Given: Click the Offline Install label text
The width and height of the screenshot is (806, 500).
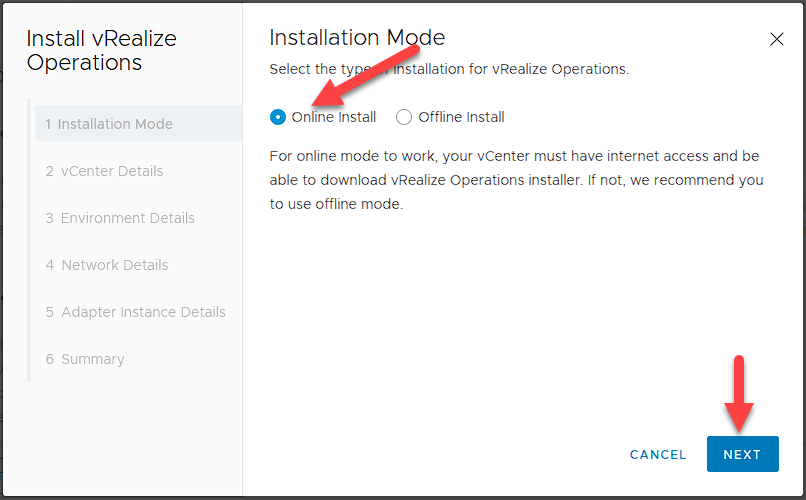Looking at the screenshot, I should tap(461, 117).
